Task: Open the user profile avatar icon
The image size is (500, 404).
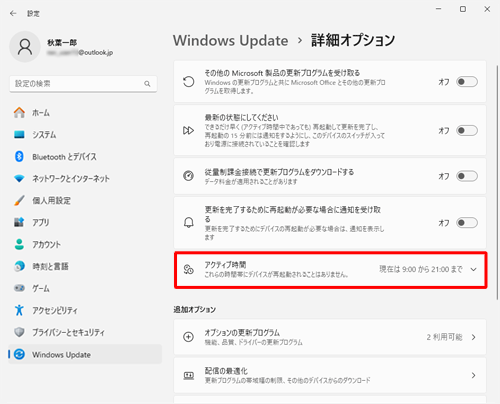Action: coord(25,47)
